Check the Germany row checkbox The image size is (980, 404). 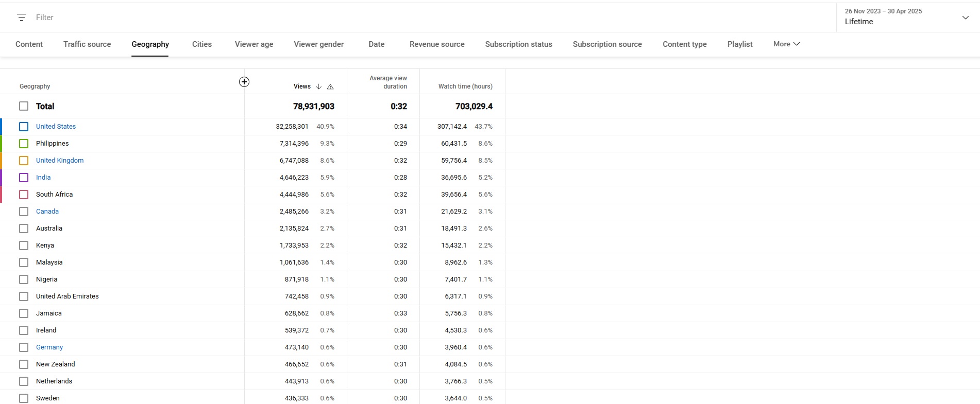point(24,347)
